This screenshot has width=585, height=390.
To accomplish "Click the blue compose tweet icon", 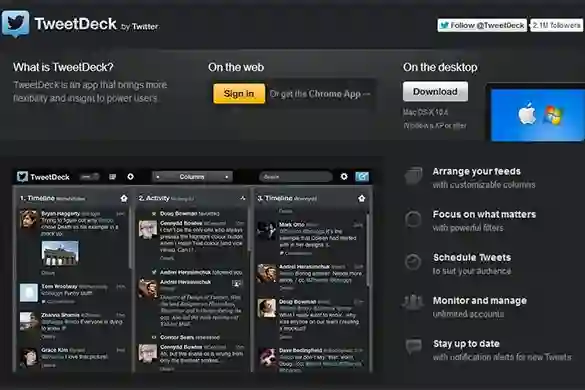I will point(362,177).
